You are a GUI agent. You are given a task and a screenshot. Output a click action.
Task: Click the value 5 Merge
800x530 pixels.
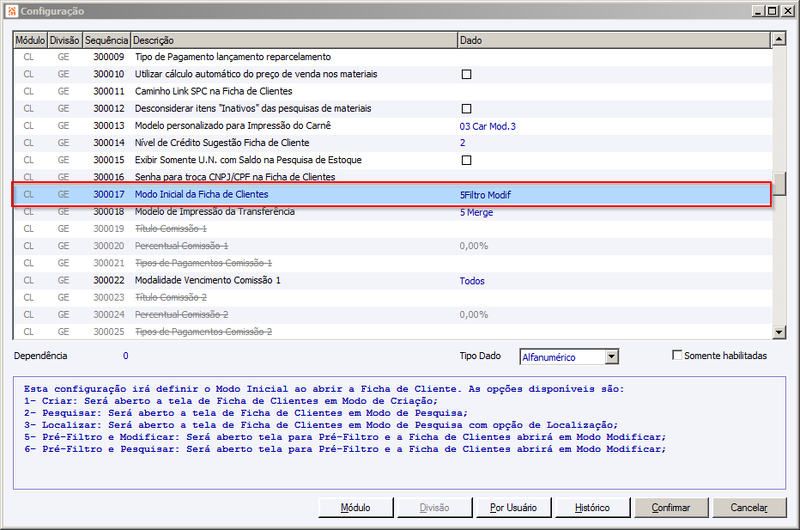coord(476,212)
